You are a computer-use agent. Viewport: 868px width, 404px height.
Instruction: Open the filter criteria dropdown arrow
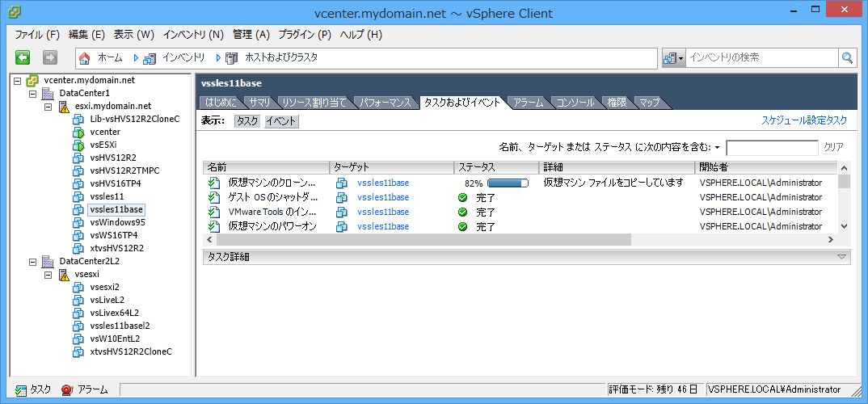(718, 148)
